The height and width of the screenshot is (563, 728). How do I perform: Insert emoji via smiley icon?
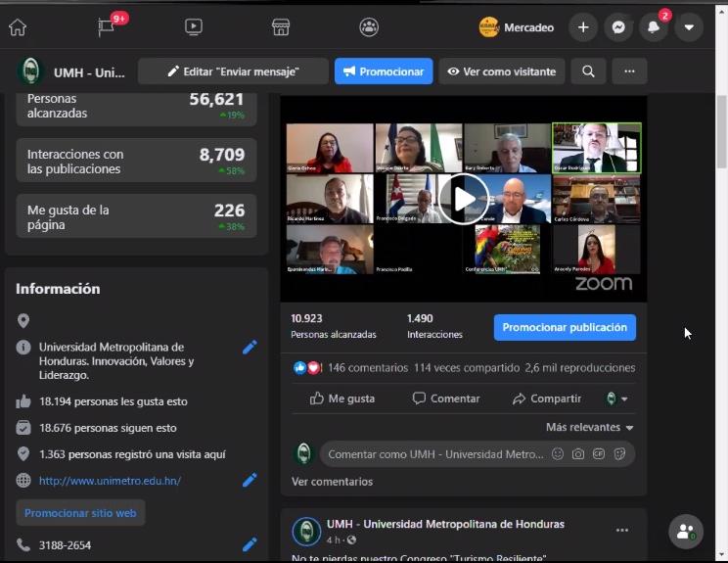(557, 454)
